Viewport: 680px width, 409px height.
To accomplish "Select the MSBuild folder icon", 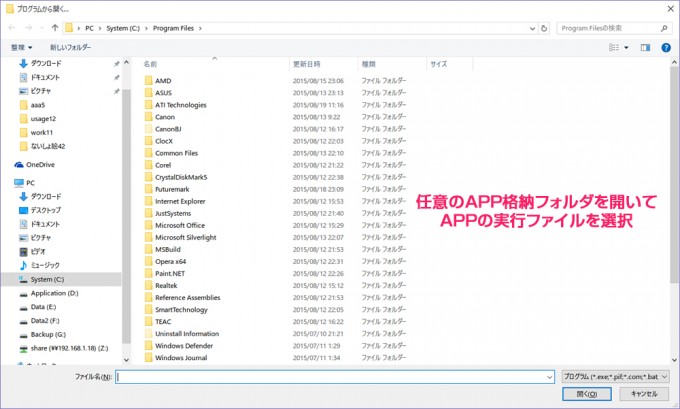I will (148, 249).
